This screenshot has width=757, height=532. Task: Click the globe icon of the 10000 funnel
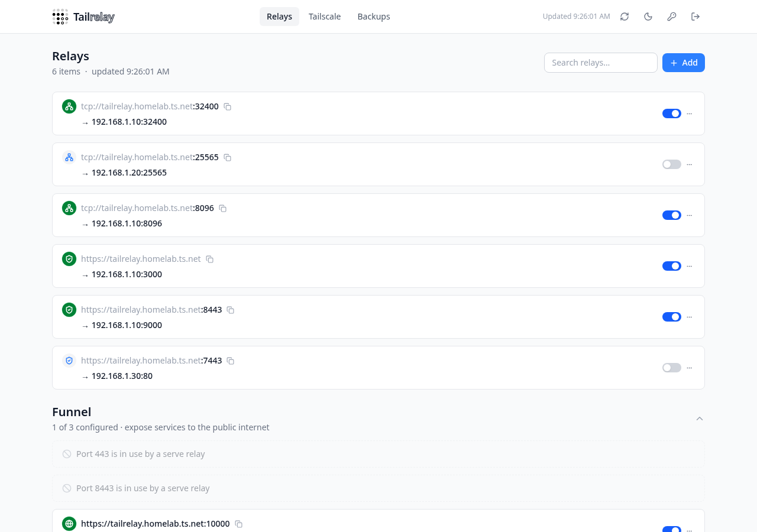pyautogui.click(x=69, y=524)
